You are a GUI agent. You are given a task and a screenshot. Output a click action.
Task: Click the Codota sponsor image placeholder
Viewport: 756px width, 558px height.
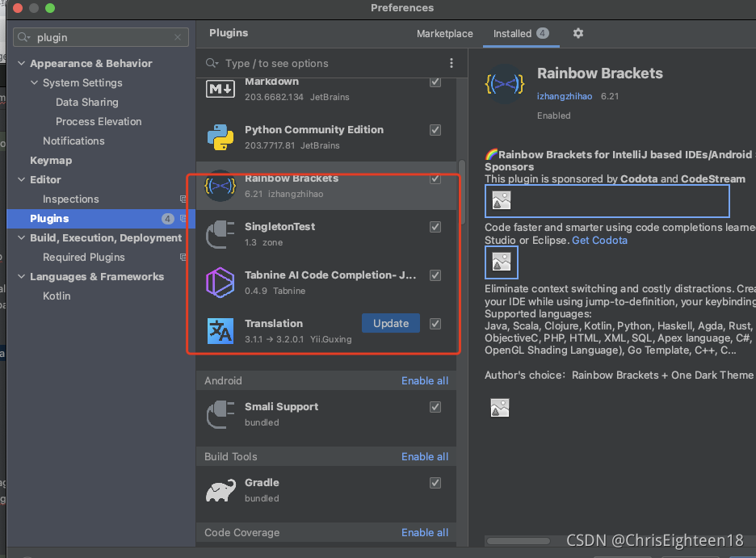click(607, 201)
